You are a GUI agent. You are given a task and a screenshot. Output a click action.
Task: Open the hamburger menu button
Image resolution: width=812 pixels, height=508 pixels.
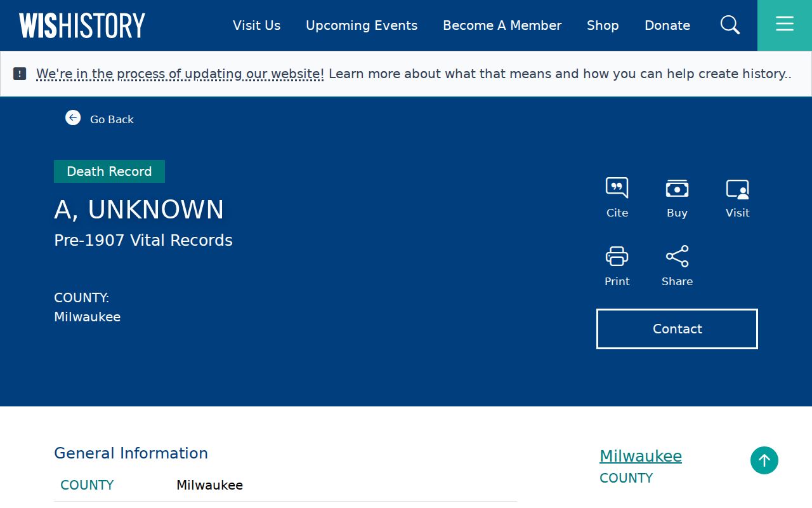coord(785,25)
